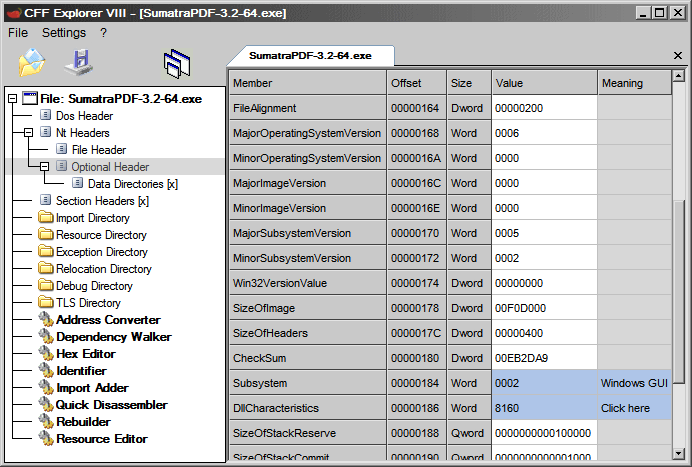Click the File Header page icon

point(62,149)
